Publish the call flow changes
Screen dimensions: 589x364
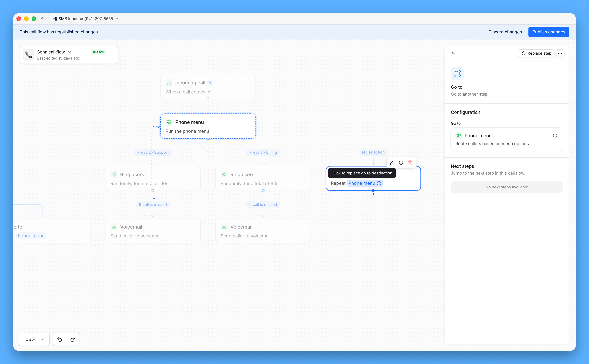[x=549, y=32]
